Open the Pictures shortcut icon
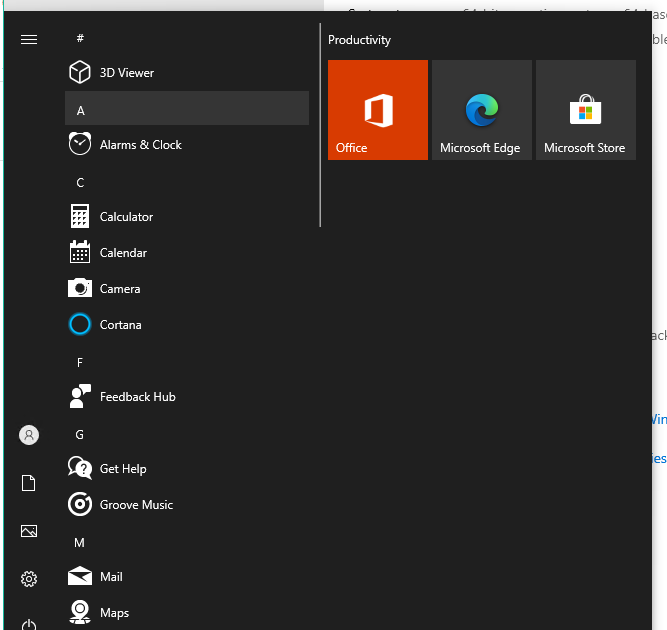Screen dimensions: 667x630 [x=29, y=530]
